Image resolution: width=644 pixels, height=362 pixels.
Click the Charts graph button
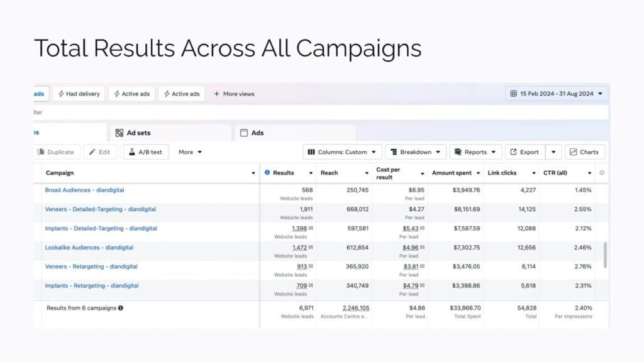[585, 152]
